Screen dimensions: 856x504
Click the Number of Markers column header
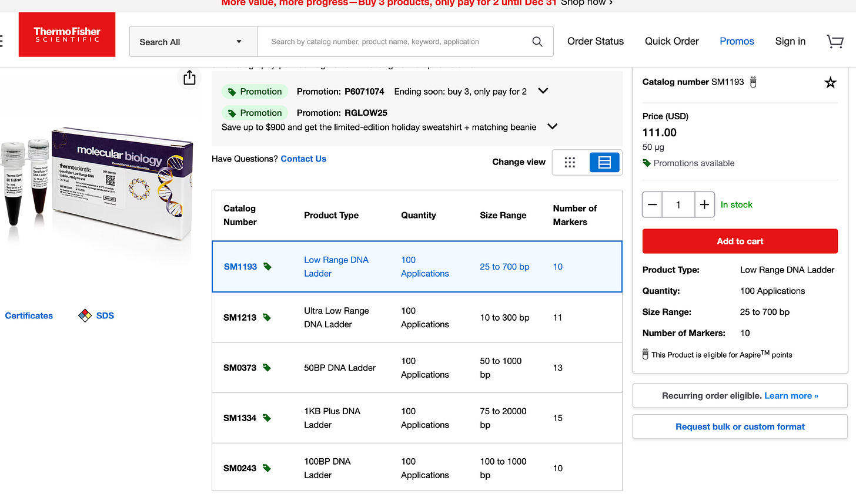coord(575,215)
